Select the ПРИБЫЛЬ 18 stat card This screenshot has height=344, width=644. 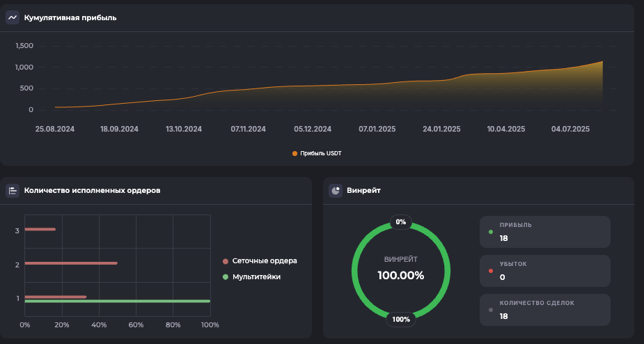544,232
